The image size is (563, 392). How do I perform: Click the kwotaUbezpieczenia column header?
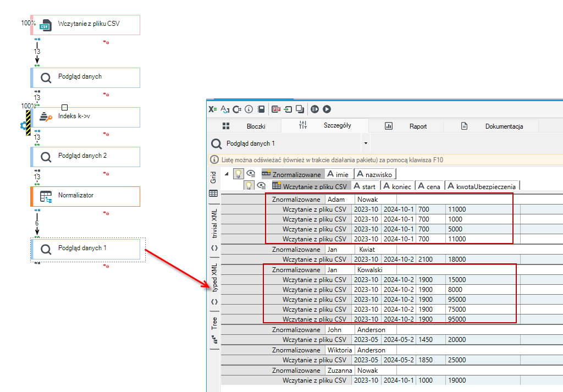[482, 186]
